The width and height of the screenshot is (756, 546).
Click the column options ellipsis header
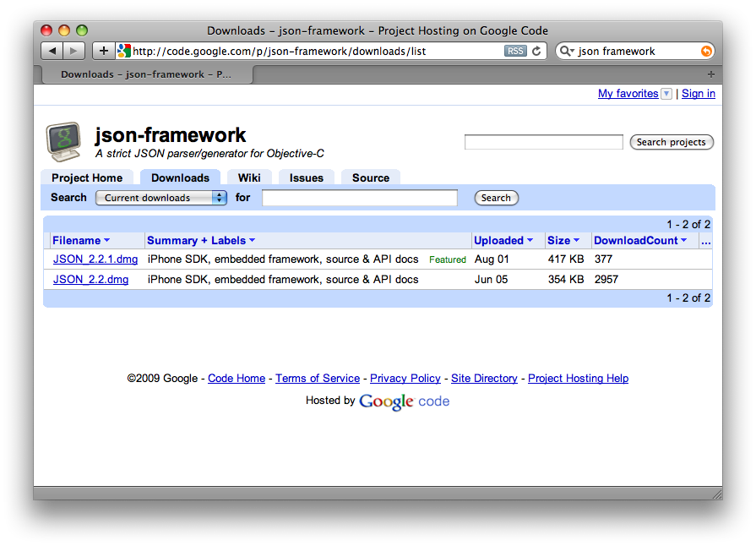[706, 241]
